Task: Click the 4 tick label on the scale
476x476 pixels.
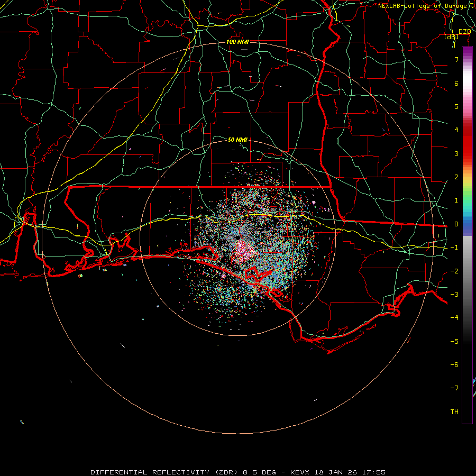Action: [x=456, y=130]
